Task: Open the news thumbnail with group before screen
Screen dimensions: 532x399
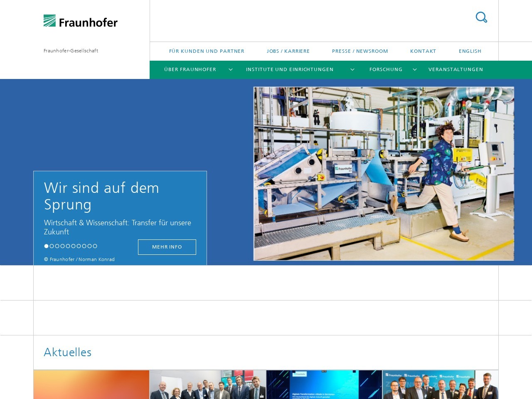Action: pos(208,384)
